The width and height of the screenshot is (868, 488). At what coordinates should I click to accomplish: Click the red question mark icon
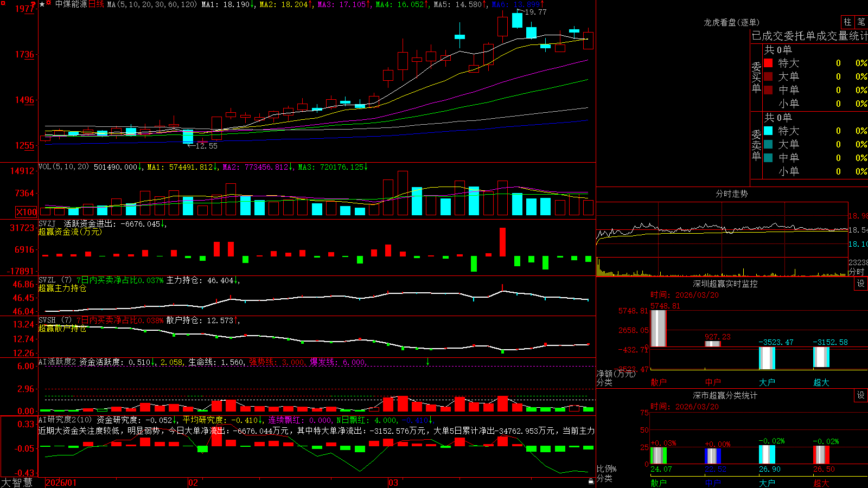point(34,5)
